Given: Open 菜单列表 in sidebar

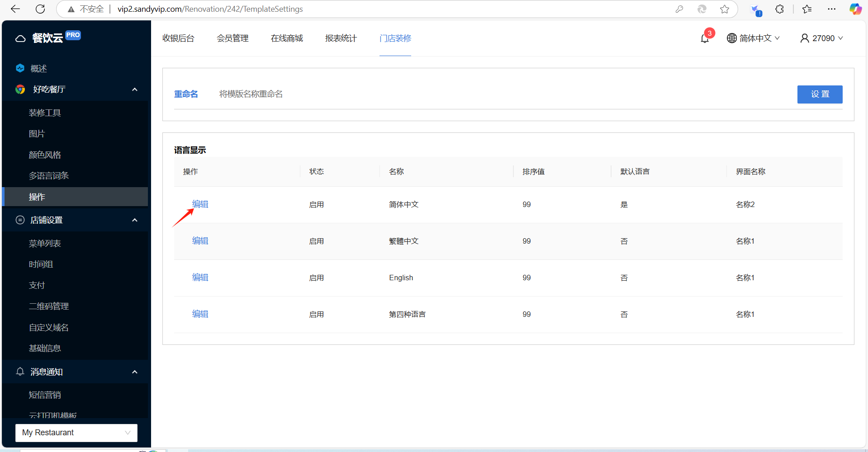Looking at the screenshot, I should [45, 243].
